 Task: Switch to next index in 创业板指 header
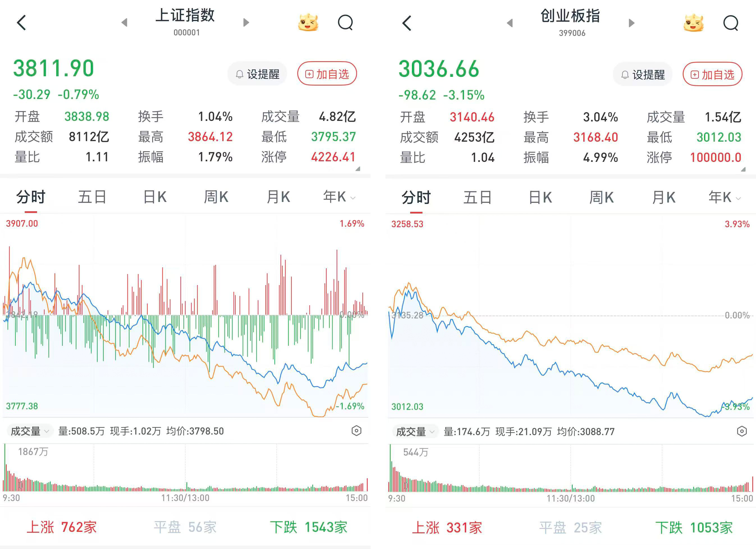(631, 23)
